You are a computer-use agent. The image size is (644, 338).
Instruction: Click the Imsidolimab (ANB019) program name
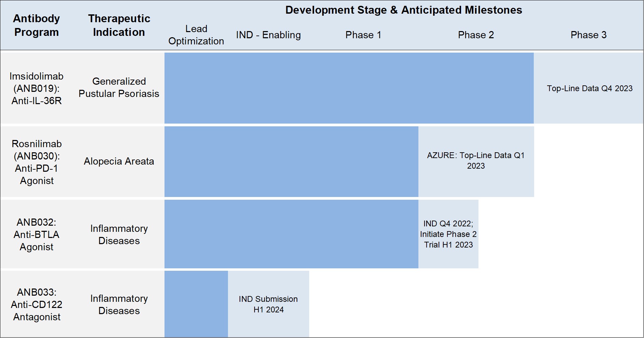click(37, 88)
